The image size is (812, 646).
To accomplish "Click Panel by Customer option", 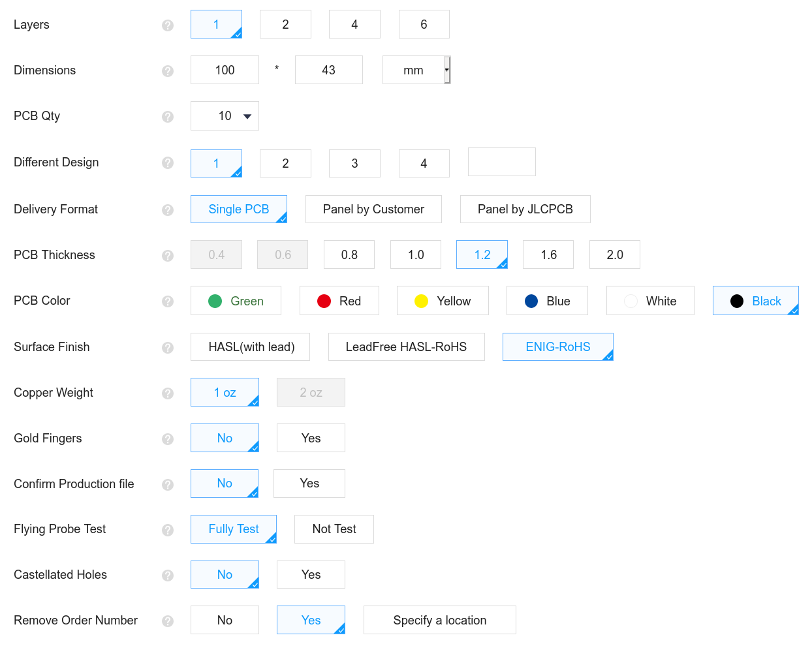I will click(x=373, y=209).
